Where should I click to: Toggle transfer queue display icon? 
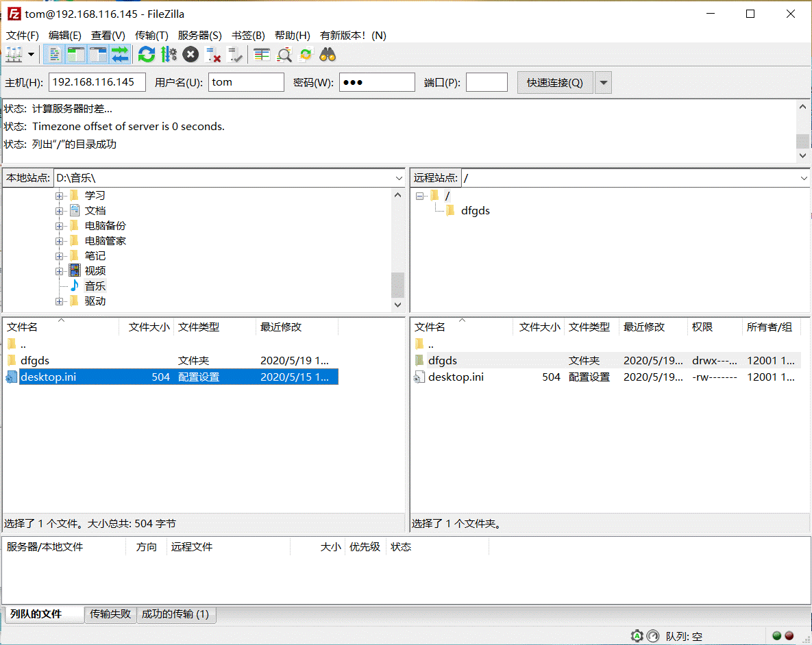120,54
